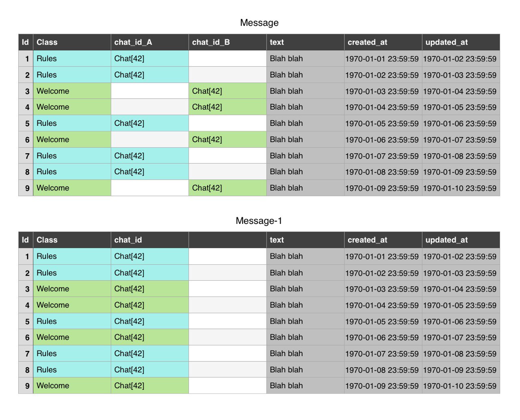Click the Message-1 table title
The image size is (520, 420).
click(259, 221)
